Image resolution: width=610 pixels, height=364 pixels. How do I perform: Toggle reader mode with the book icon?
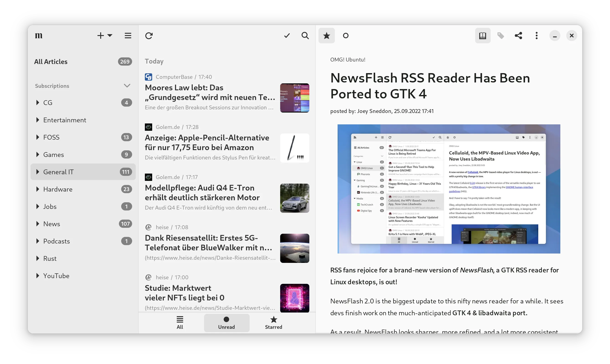tap(482, 36)
